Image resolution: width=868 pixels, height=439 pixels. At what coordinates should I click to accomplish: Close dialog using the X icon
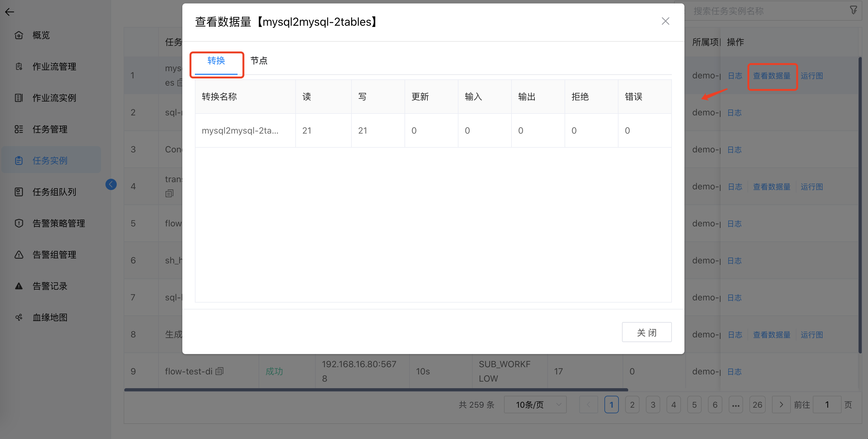[665, 21]
